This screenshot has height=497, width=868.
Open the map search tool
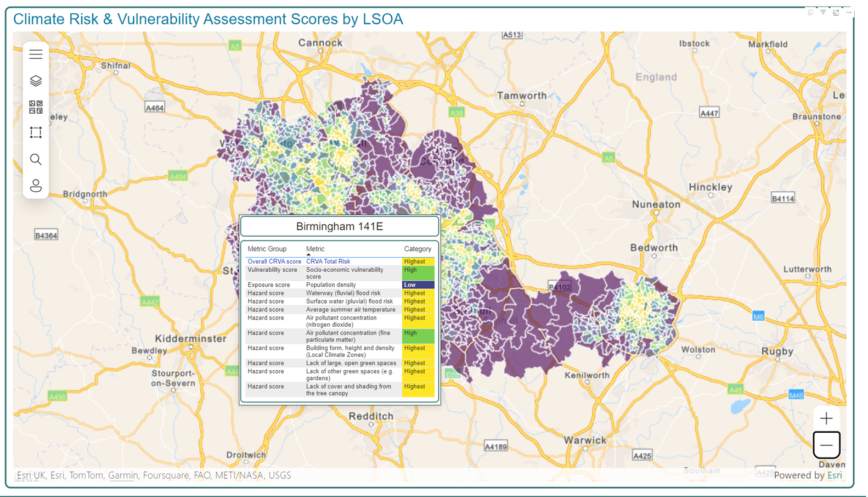tap(36, 159)
